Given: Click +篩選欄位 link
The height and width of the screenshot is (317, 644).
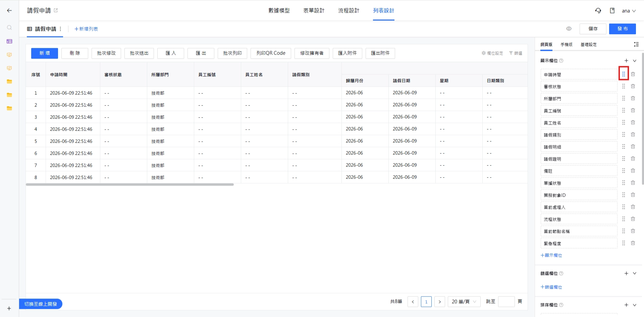Looking at the screenshot, I should click(551, 287).
